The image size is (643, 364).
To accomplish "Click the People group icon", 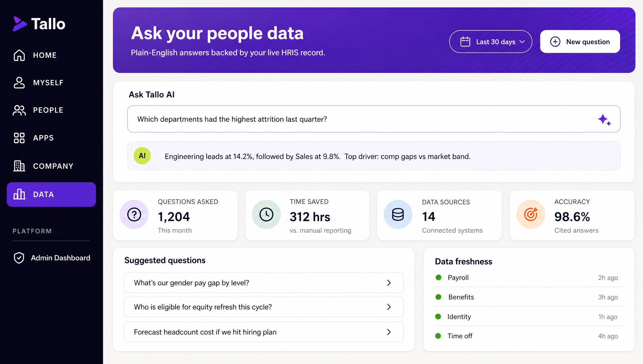I will tap(19, 110).
